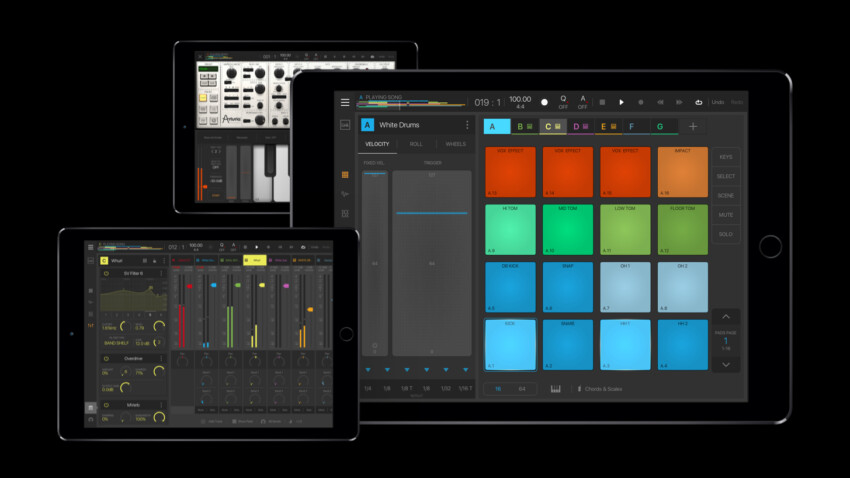Select bank D tab
The height and width of the screenshot is (478, 850).
pyautogui.click(x=581, y=126)
